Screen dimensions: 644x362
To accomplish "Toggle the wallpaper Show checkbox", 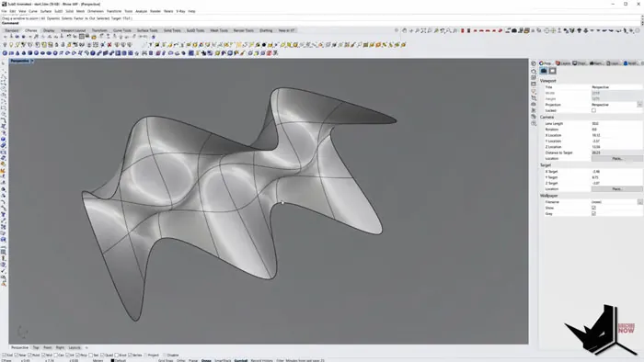I will point(593,208).
